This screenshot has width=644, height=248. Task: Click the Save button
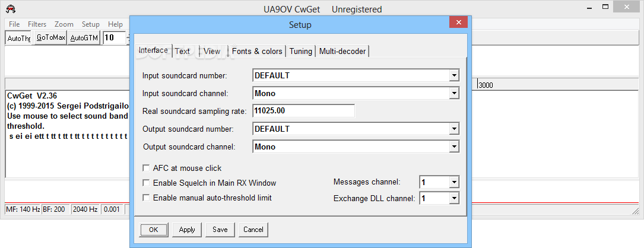pyautogui.click(x=220, y=230)
